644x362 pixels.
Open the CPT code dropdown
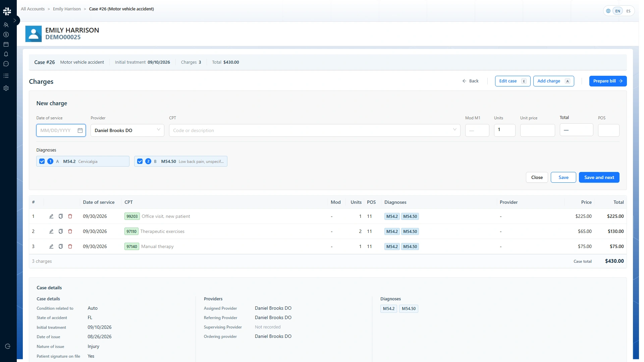pos(315,130)
